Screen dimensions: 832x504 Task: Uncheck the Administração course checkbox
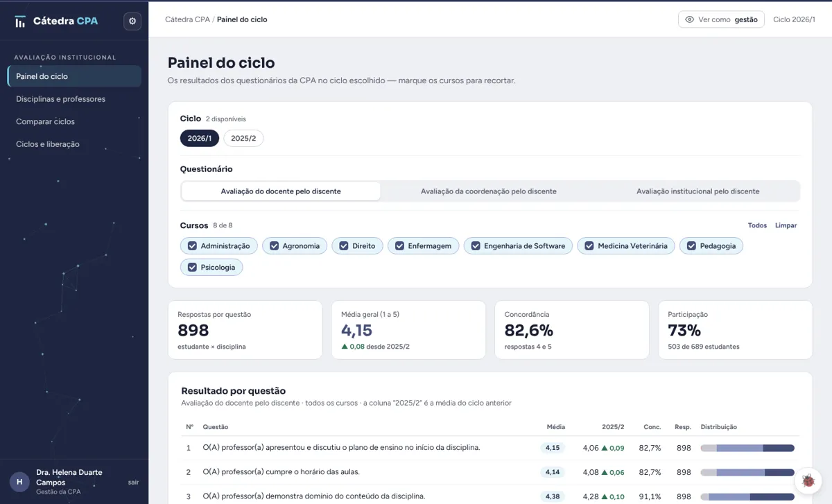click(x=192, y=246)
